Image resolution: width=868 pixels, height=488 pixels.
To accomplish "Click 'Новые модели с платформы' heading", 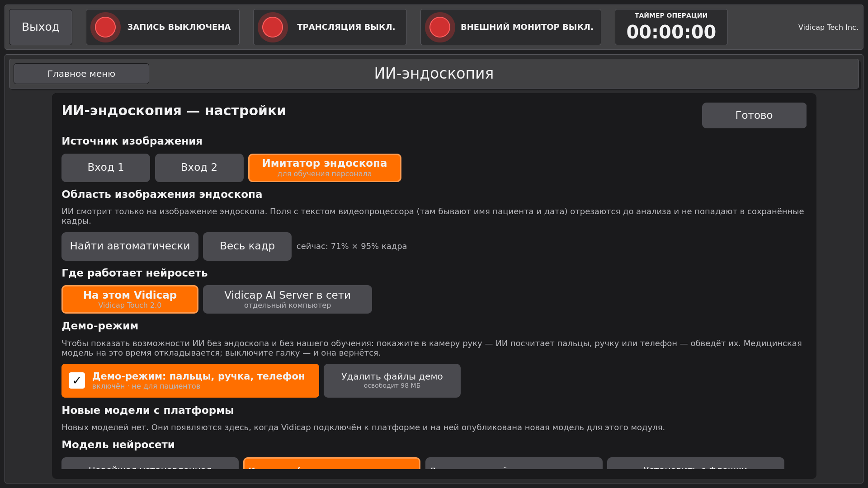I will point(148,410).
